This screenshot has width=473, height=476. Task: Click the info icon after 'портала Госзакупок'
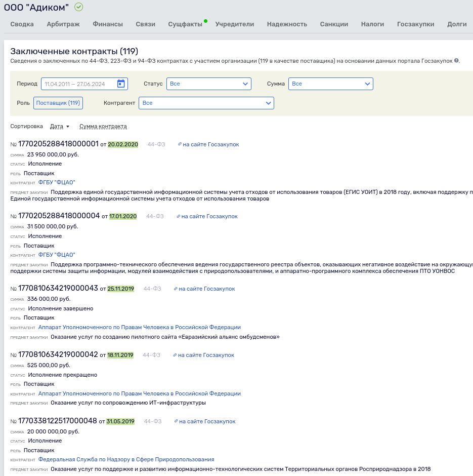tap(456, 60)
